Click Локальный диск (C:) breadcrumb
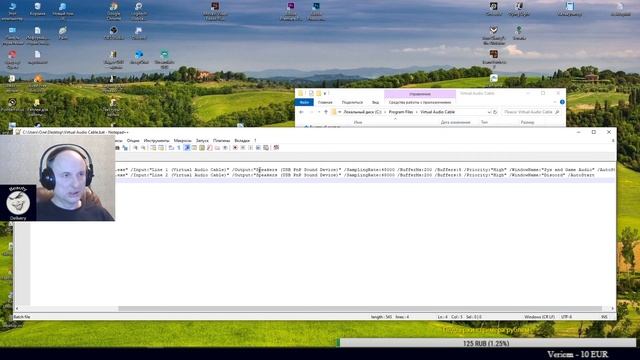Screen dimensions: 640x360 (362, 112)
